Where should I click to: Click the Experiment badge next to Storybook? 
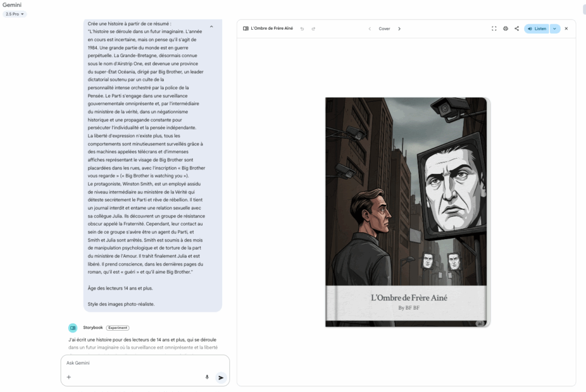click(x=118, y=327)
